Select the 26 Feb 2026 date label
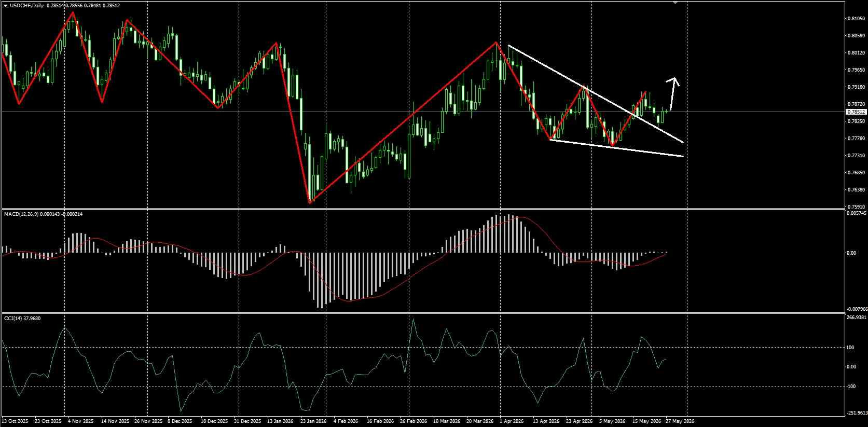Viewport: 868px width, 427px height. [x=413, y=421]
